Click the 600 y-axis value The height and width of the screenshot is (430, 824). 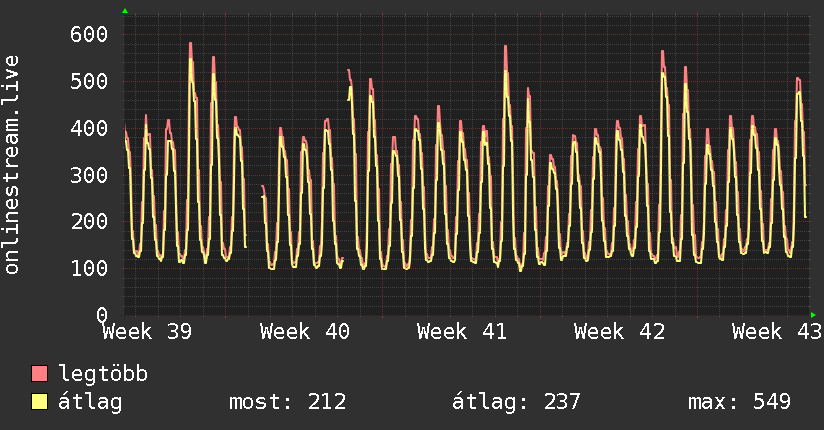89,35
